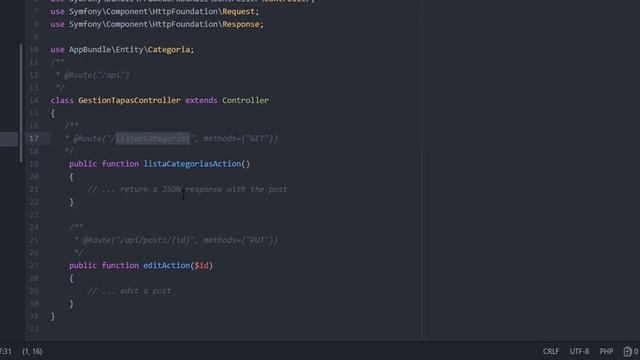
Task: Open the PHP grammar selector
Action: coord(606,351)
